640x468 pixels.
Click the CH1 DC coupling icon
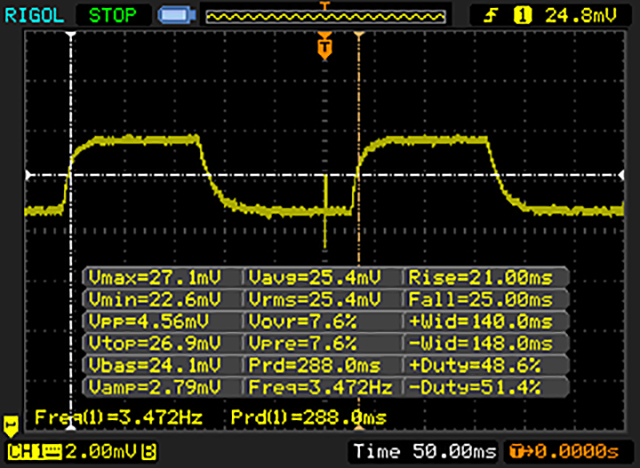click(53, 452)
